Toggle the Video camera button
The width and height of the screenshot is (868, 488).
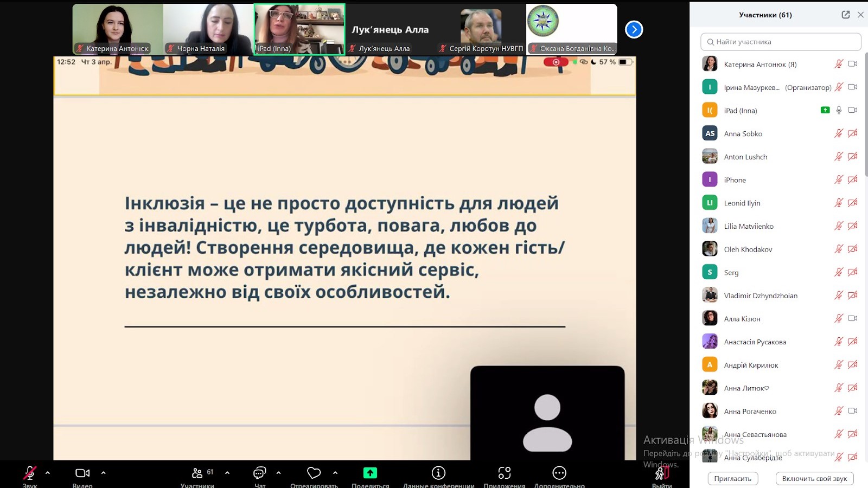(x=82, y=473)
